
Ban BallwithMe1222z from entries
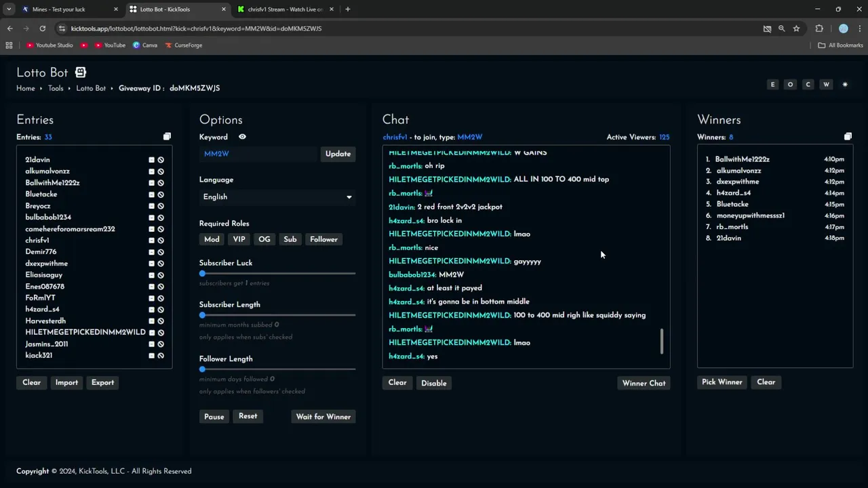[161, 183]
